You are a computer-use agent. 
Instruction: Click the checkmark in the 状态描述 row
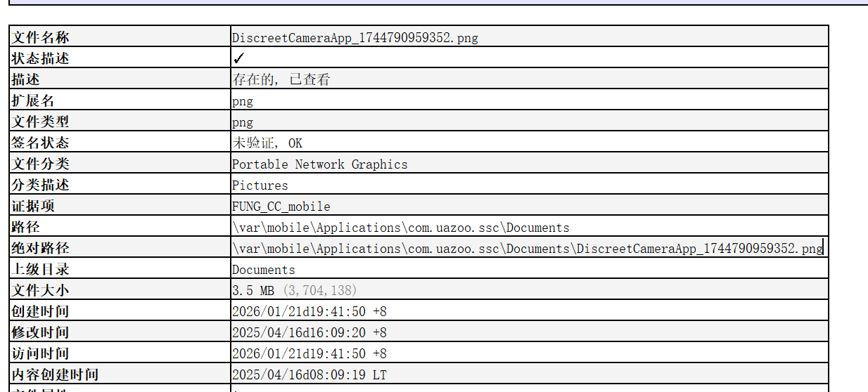(x=238, y=58)
